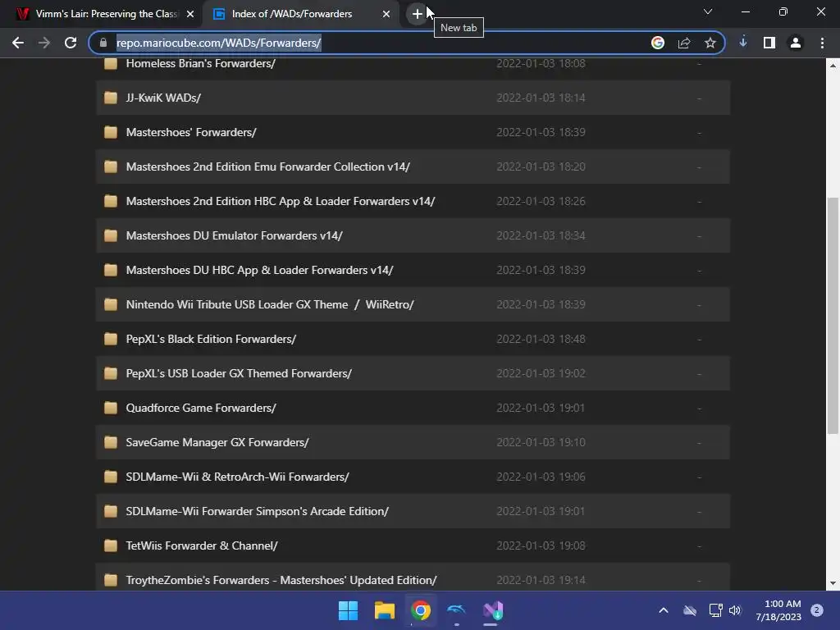Show hidden system tray icons
Screen dimensions: 840x630
(663, 610)
